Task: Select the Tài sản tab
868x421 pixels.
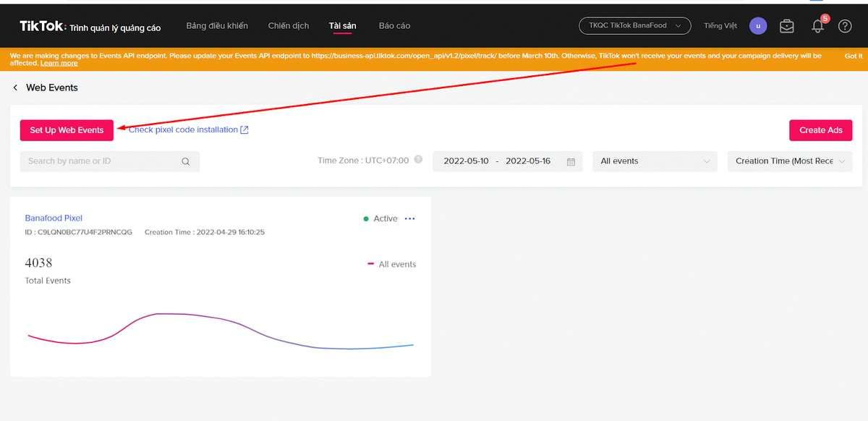Action: coord(343,26)
